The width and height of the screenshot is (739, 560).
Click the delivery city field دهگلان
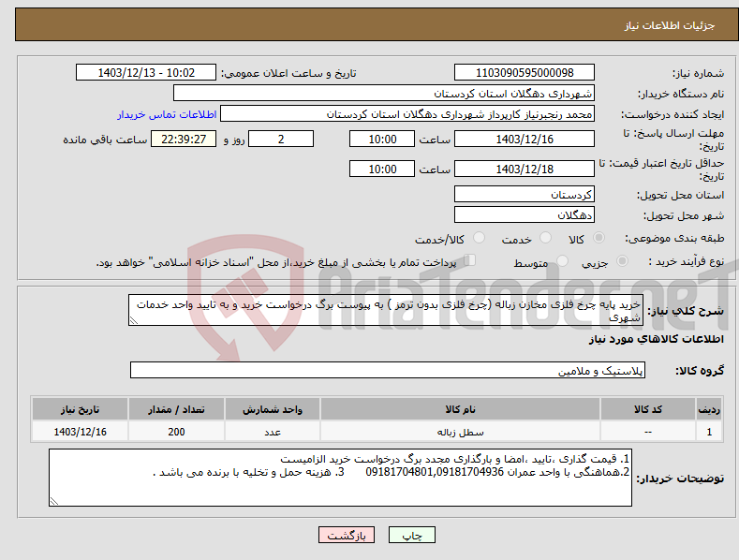(525, 215)
